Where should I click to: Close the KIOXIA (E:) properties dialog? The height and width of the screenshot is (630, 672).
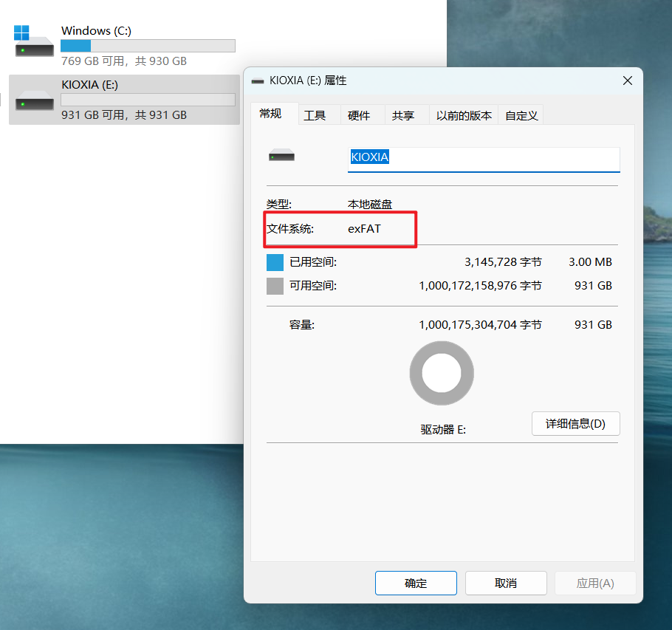[x=628, y=81]
